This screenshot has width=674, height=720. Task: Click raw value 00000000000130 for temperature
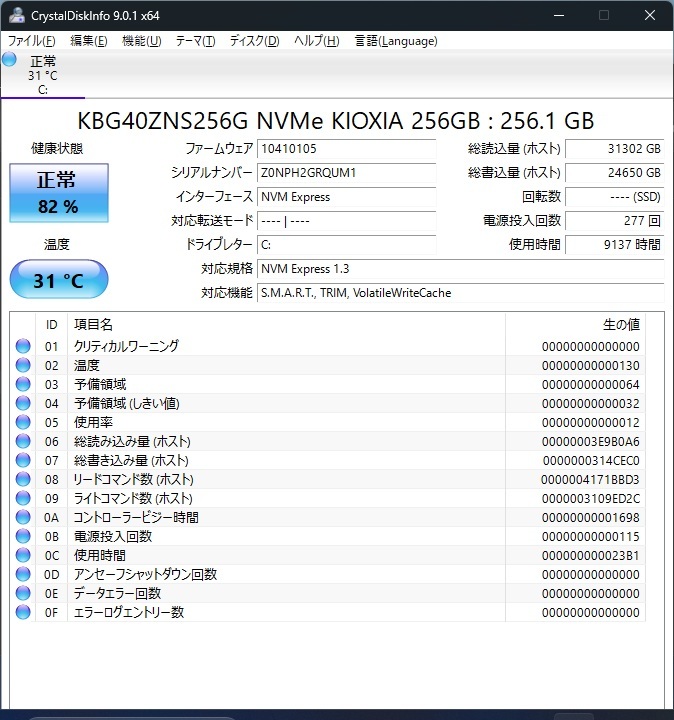pyautogui.click(x=590, y=366)
